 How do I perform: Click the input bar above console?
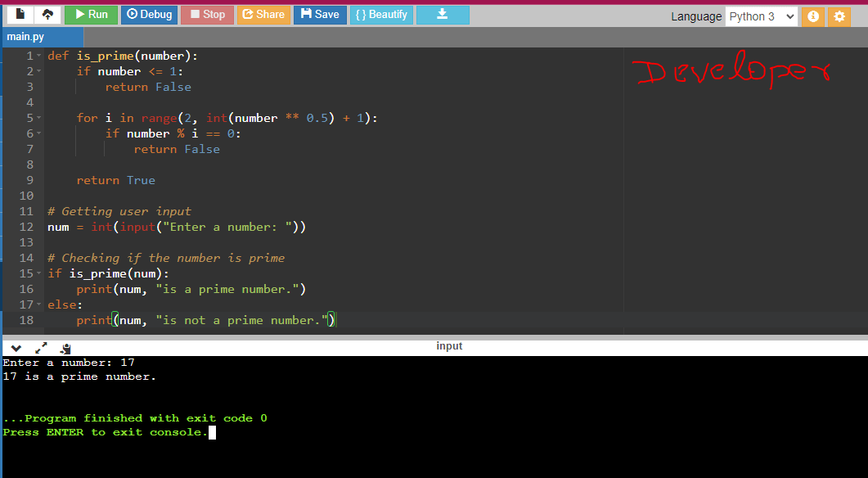(449, 345)
